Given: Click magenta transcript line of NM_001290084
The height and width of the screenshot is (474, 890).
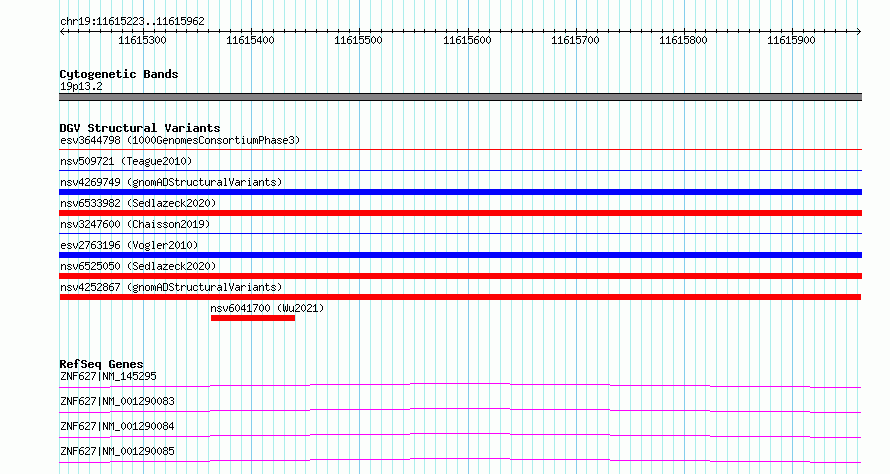Looking at the screenshot, I should [x=460, y=435].
